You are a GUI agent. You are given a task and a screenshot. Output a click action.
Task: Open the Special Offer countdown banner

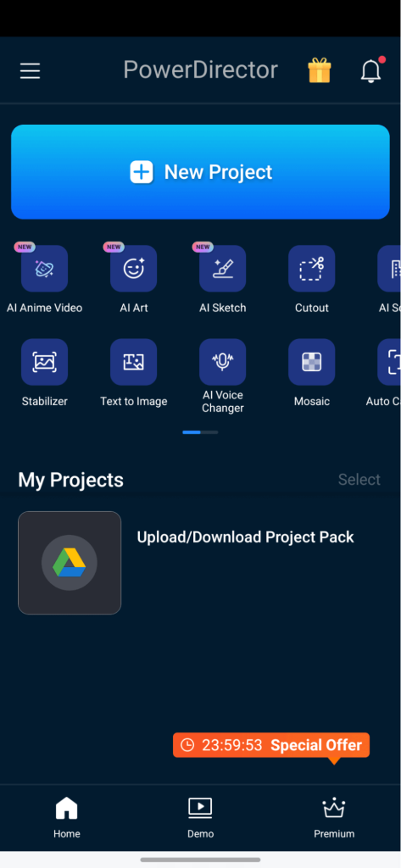(271, 745)
